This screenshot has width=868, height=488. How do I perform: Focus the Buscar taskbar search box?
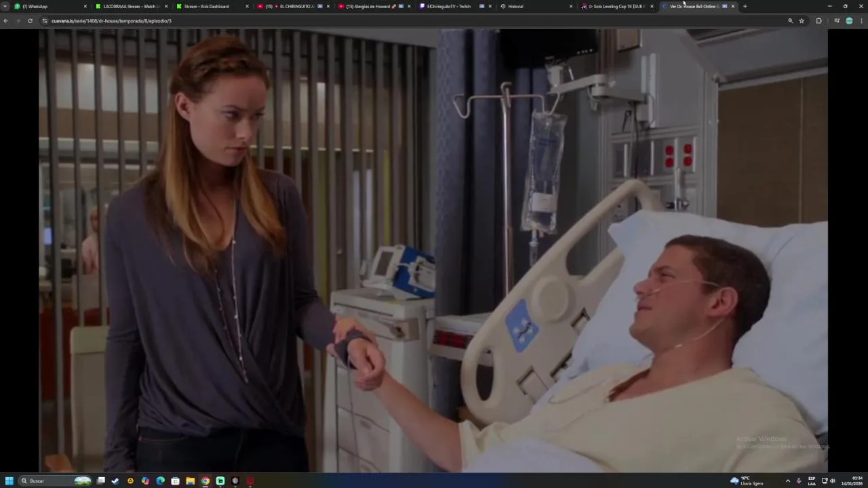55,481
